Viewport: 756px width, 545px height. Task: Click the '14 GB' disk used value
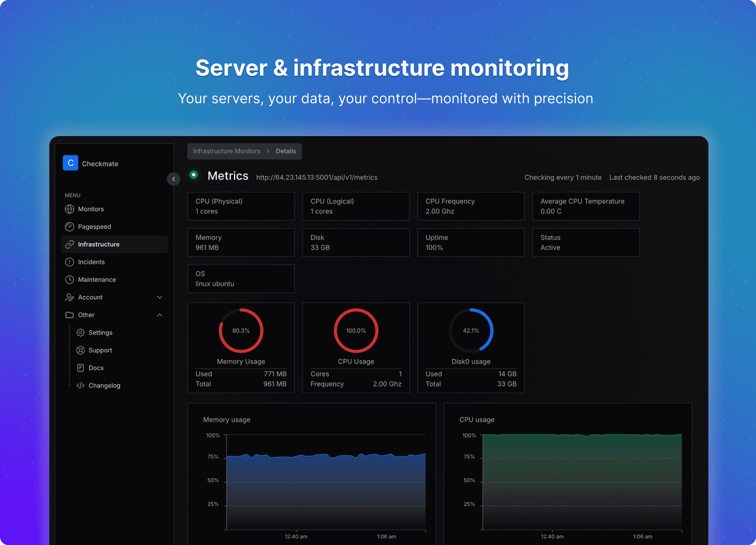click(x=507, y=374)
